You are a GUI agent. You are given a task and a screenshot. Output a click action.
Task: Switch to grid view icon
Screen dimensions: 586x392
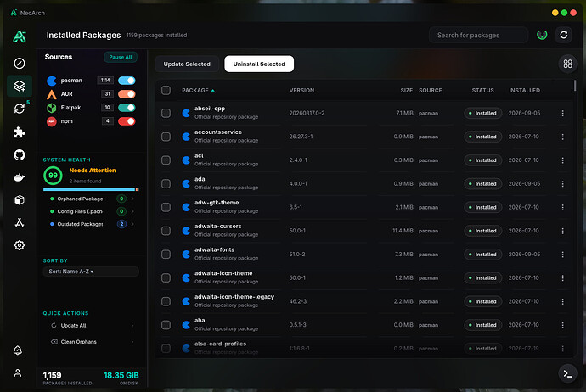tap(567, 64)
